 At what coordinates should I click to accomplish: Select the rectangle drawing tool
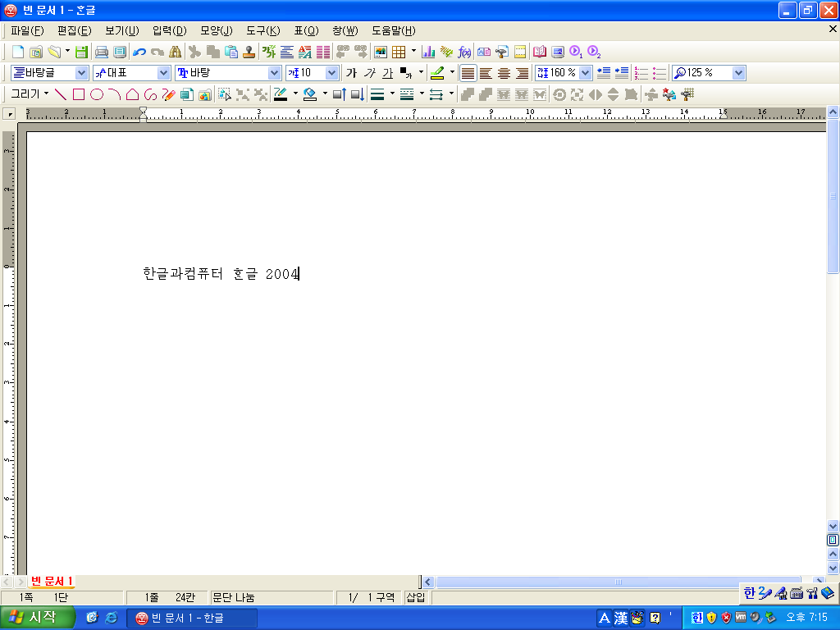pyautogui.click(x=79, y=95)
